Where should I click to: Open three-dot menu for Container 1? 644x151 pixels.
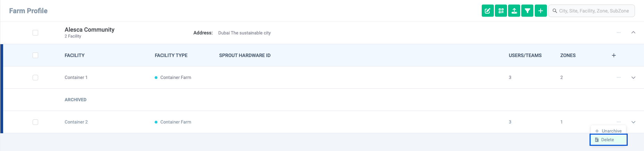click(x=619, y=77)
